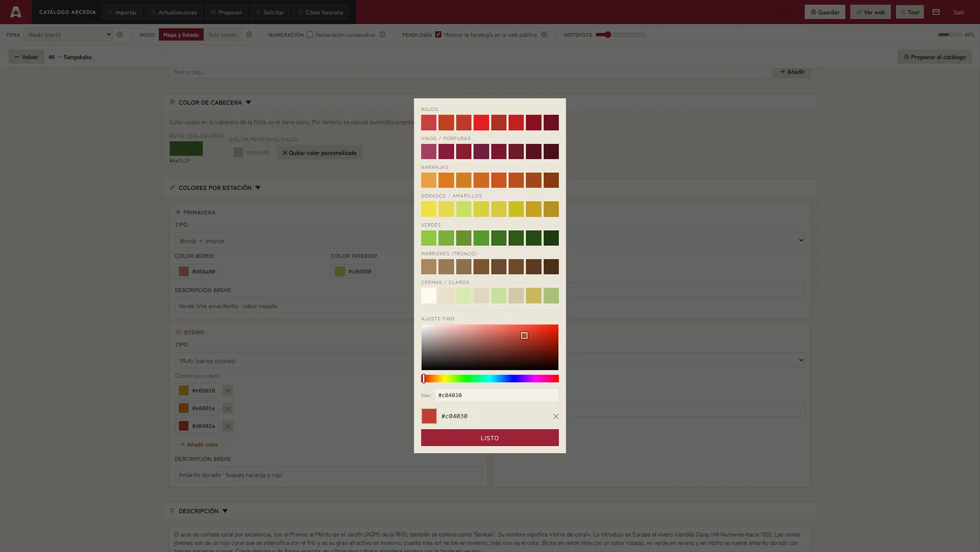Open the Cómo funciona menu item

click(x=321, y=12)
